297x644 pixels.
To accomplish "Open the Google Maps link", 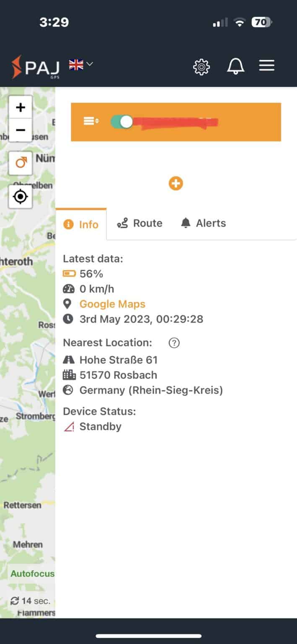I will [112, 304].
